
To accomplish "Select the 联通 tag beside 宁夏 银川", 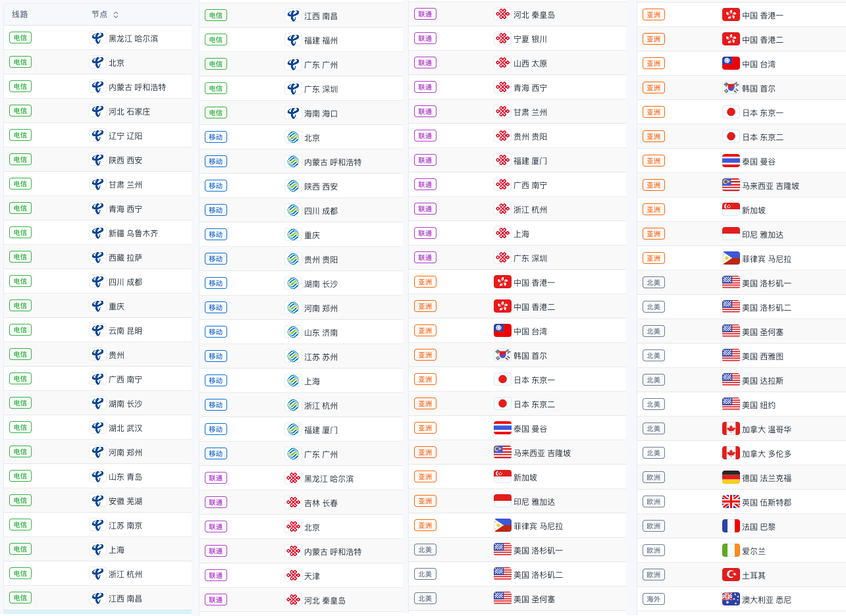I will (x=425, y=38).
